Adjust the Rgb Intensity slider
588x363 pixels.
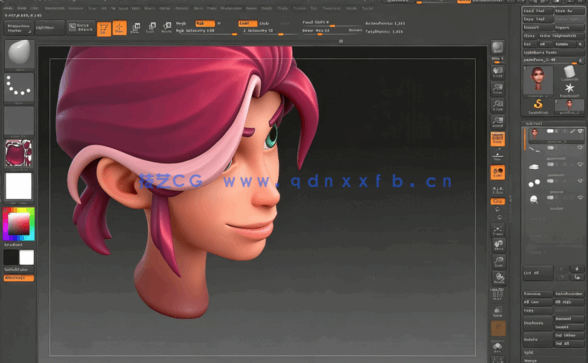click(206, 32)
